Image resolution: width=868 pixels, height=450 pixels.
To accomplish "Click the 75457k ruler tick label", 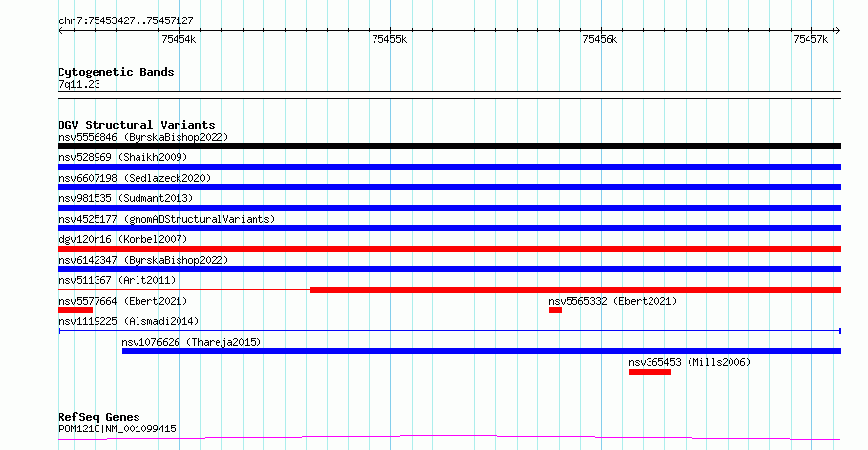I will click(x=810, y=39).
